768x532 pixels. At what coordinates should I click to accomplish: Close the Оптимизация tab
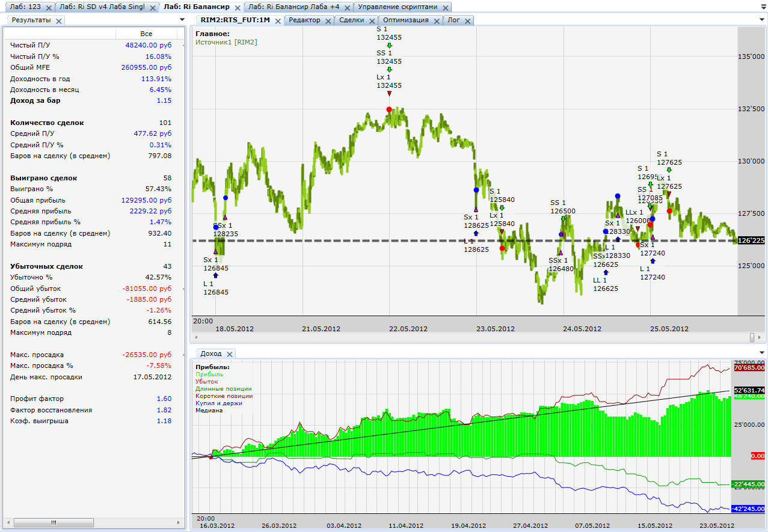[x=437, y=20]
